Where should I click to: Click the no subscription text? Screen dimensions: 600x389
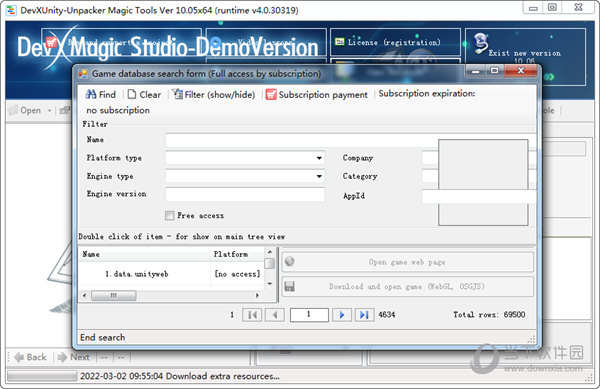pos(118,111)
